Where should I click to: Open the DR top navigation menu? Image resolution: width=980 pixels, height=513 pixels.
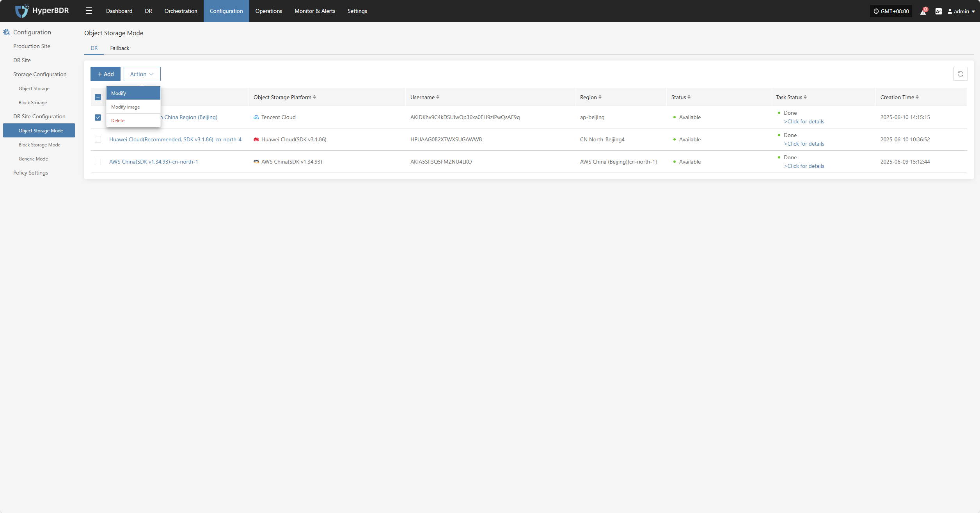[149, 11]
